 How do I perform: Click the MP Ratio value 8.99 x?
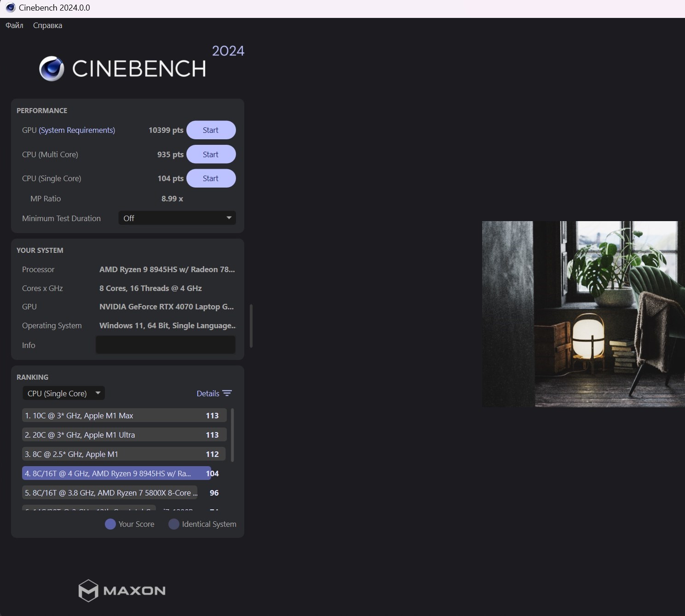172,199
